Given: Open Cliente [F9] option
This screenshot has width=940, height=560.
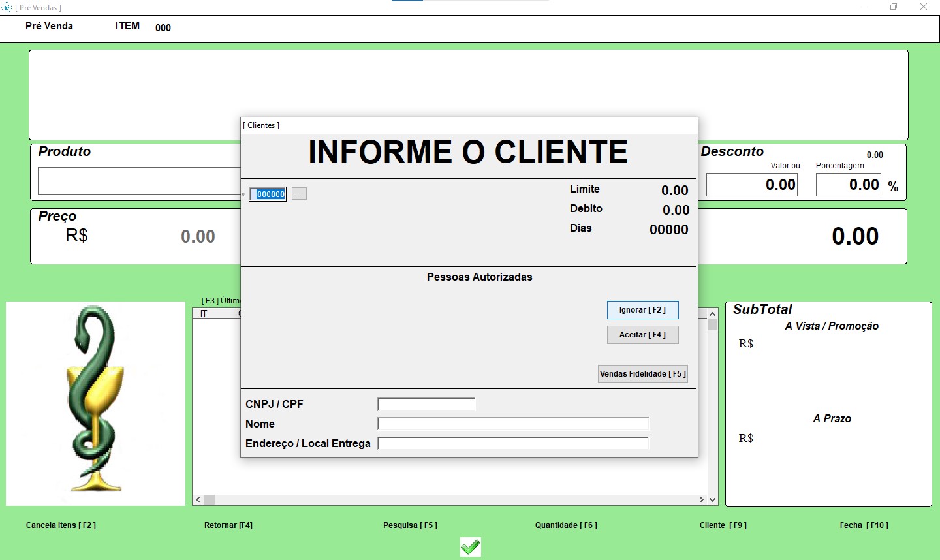Looking at the screenshot, I should click(x=723, y=525).
